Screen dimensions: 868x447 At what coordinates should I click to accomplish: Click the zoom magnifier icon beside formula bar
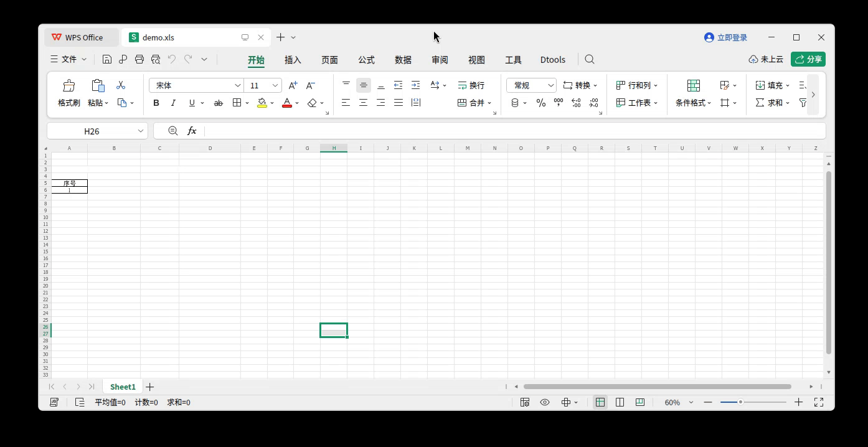[x=173, y=131]
